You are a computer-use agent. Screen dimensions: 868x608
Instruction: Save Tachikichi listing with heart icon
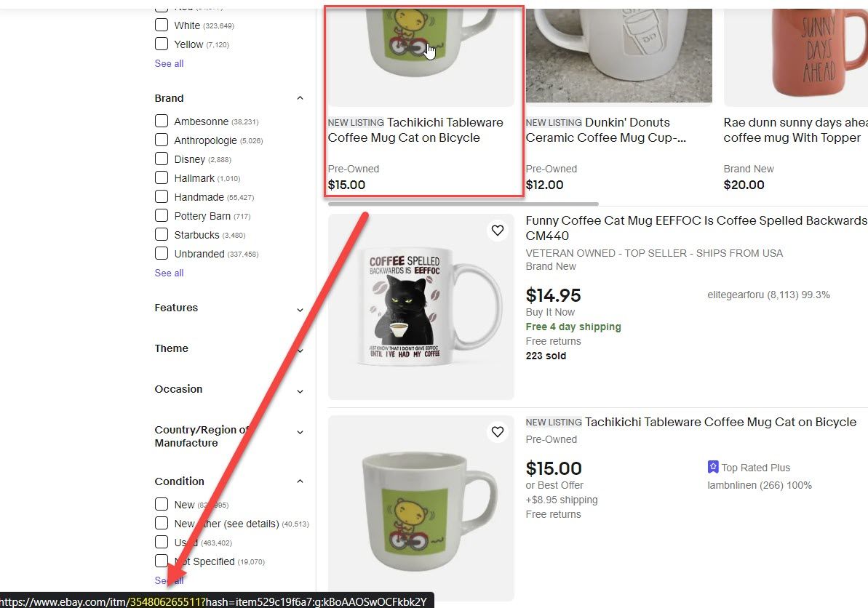coord(498,431)
